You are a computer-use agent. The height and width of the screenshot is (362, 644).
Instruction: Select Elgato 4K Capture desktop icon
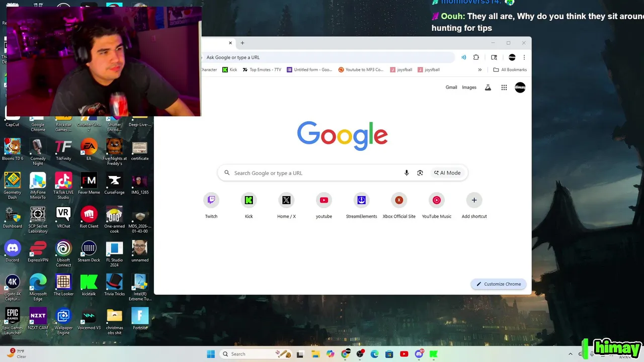tap(12, 288)
